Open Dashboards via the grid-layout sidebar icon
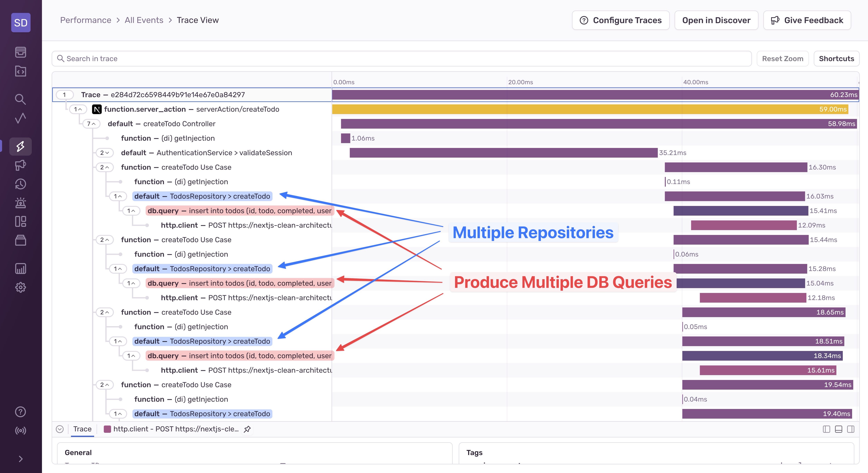This screenshot has height=473, width=868. (21, 221)
